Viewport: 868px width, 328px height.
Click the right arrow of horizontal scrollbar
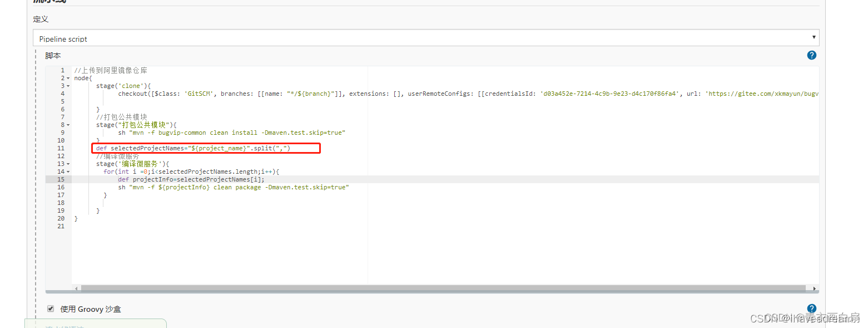[x=814, y=288]
